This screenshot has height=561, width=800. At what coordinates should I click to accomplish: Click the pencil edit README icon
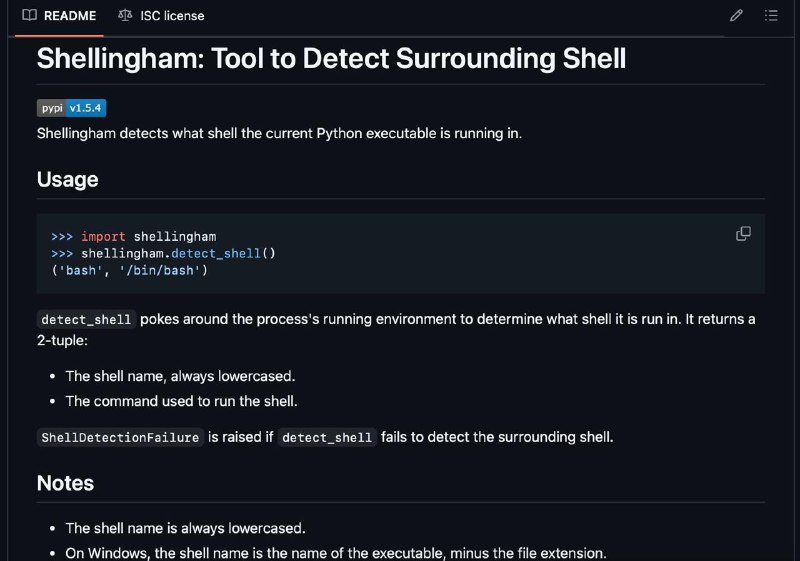click(x=736, y=15)
